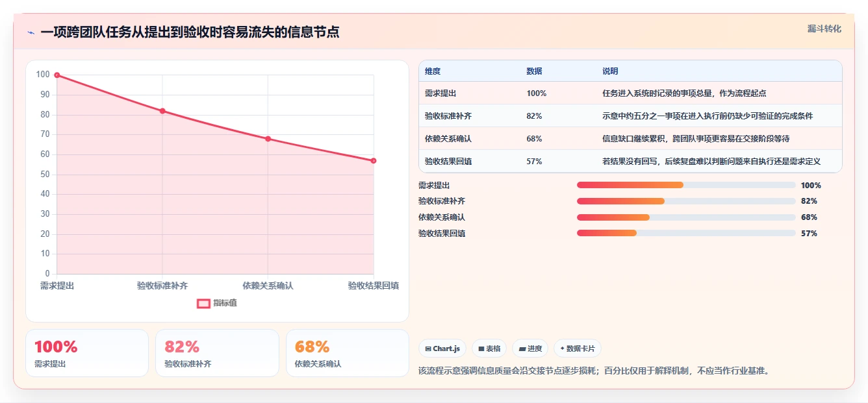Select the 表格 tag chip
Screen dimensions: 868x403
click(489, 348)
